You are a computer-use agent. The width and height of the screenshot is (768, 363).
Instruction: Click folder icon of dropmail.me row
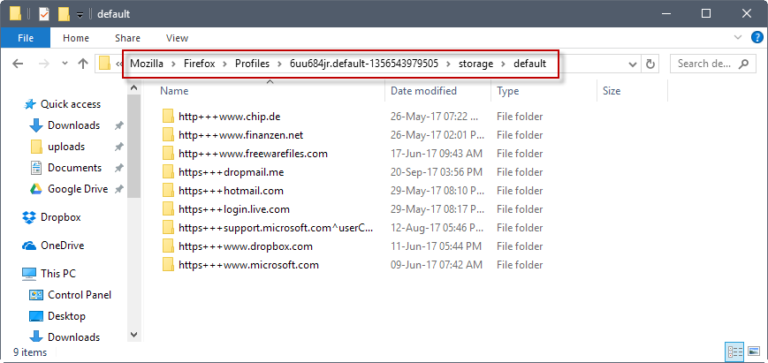pos(168,172)
